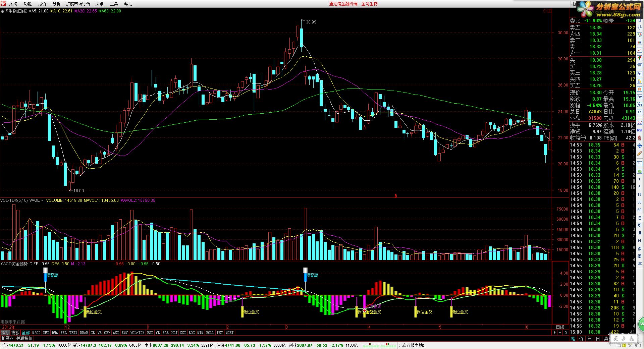
Task: Click the green refresh icon in right toolbar
Action: tap(640, 171)
